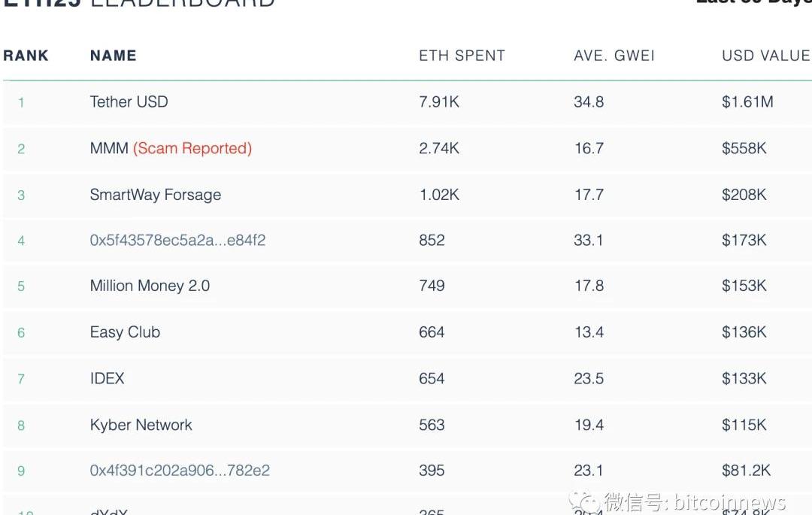Click the $1.61M USD value cell

[747, 101]
